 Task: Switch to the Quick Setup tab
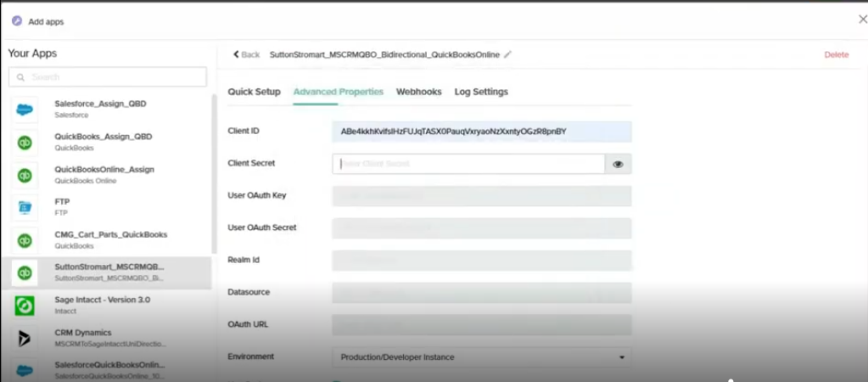[254, 92]
